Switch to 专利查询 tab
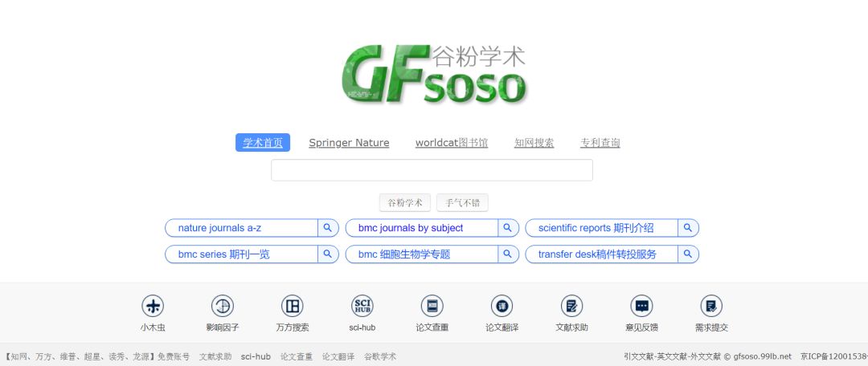The image size is (868, 366). [600, 143]
